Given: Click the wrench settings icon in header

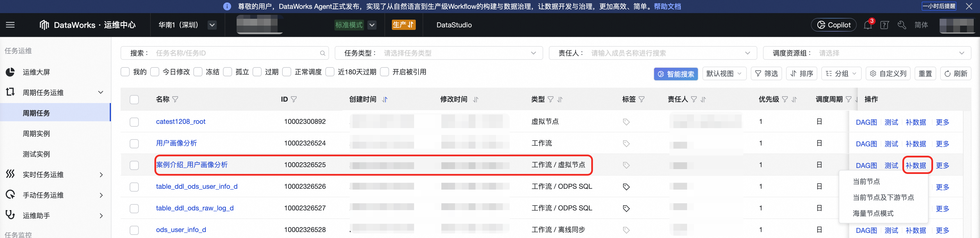Looking at the screenshot, I should tap(902, 25).
